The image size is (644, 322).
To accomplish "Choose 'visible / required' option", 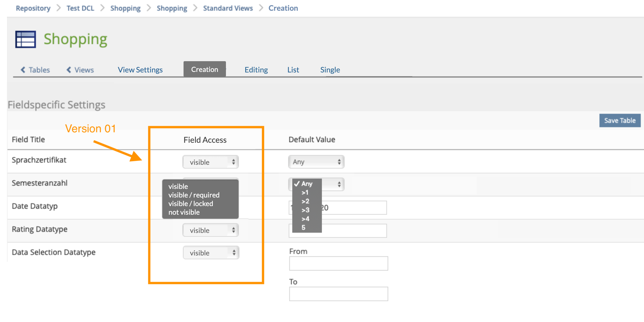I will tap(194, 195).
